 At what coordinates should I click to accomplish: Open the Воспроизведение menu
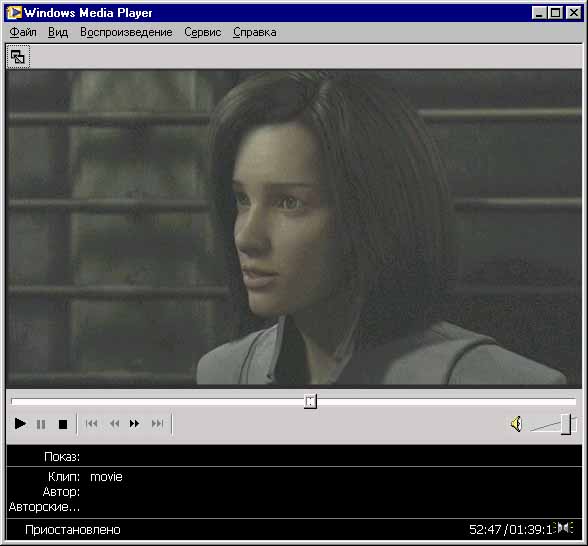(x=126, y=32)
